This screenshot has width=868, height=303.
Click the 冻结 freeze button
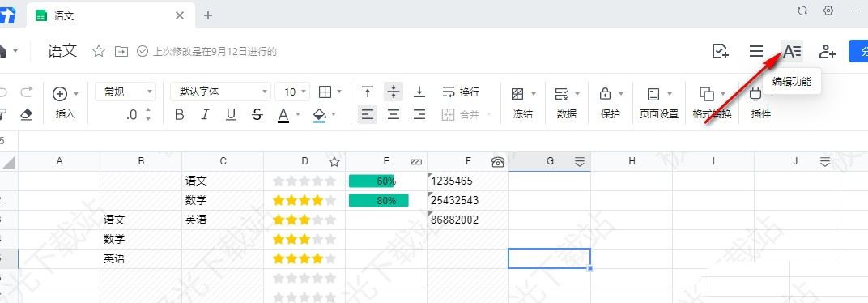click(x=522, y=103)
